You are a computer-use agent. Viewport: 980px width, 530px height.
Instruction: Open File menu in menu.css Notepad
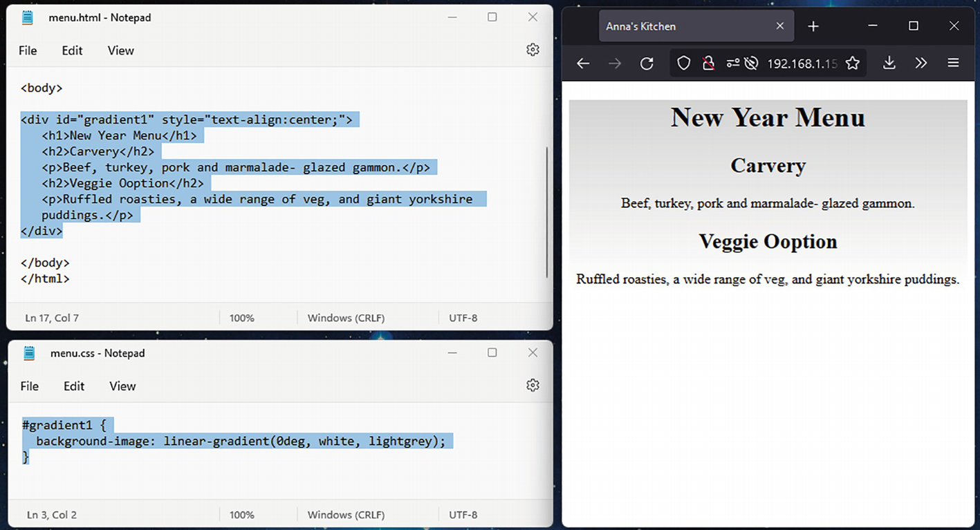tap(30, 386)
